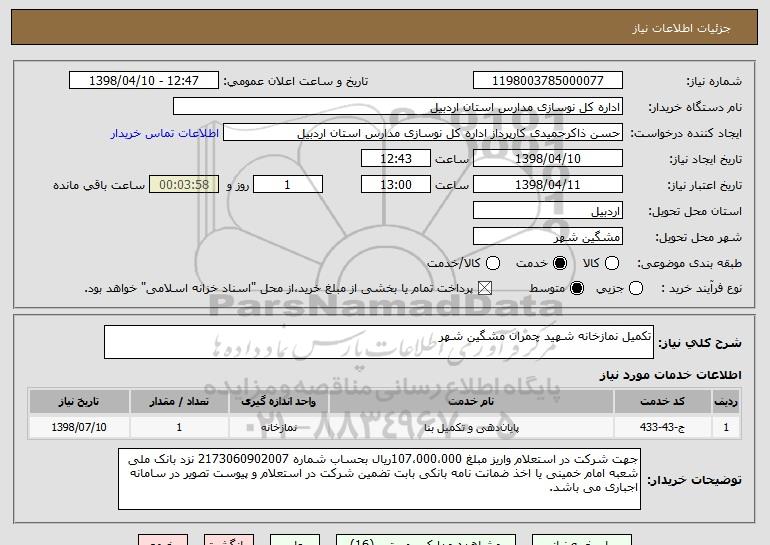Select the کالا radio button
The width and height of the screenshot is (770, 545).
612,263
